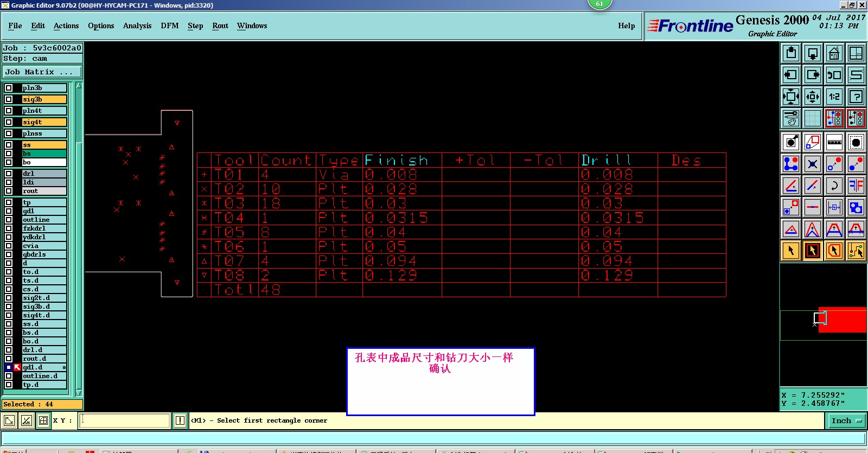Open the Analysis menu
The width and height of the screenshot is (868, 453).
(137, 25)
